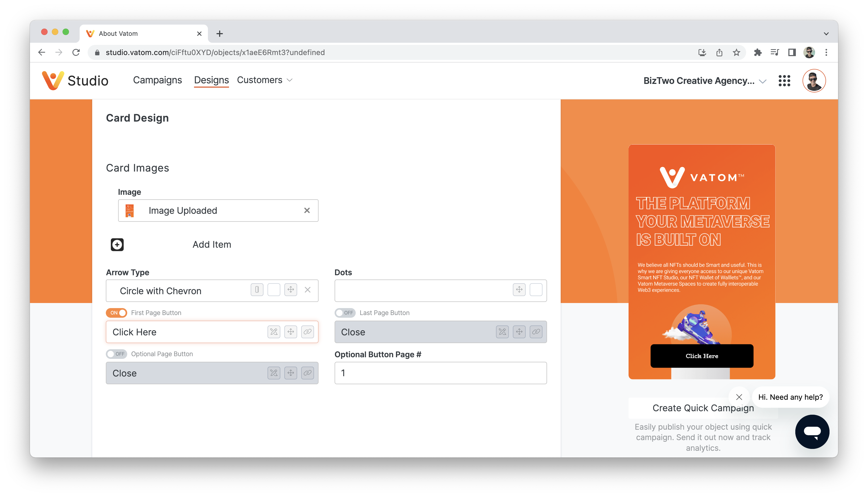Clear the Circle with Chevron arrow selection
Image resolution: width=868 pixels, height=497 pixels.
pyautogui.click(x=308, y=290)
